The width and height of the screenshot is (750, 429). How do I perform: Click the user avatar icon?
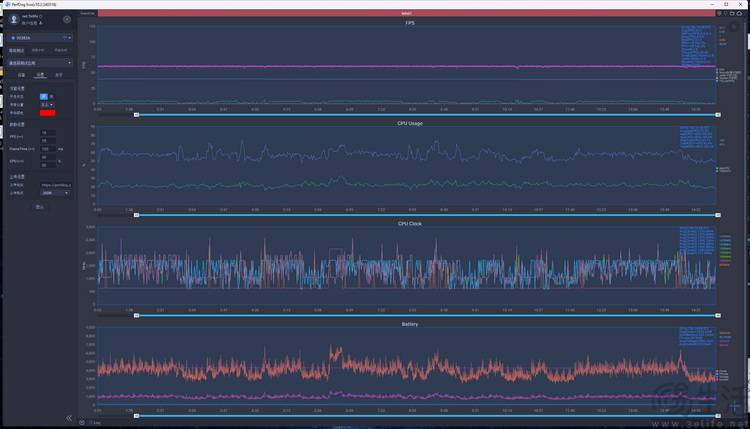point(14,19)
